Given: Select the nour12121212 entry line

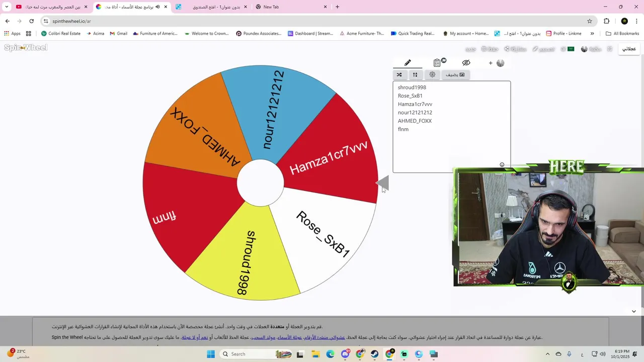Looking at the screenshot, I should (415, 113).
